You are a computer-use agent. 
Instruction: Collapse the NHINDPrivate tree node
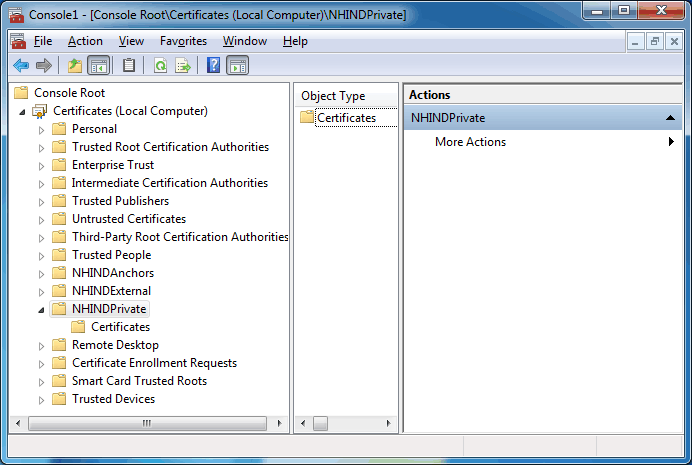pyautogui.click(x=41, y=309)
